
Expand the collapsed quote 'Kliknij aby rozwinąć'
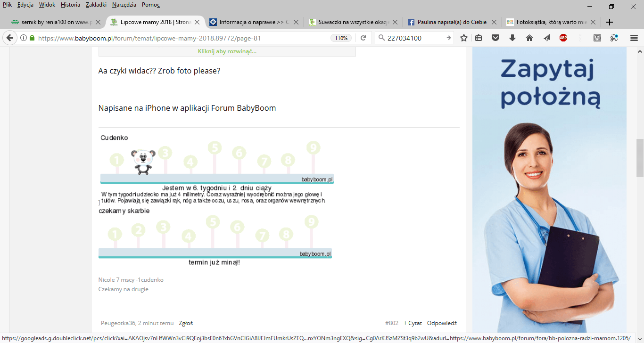point(227,51)
